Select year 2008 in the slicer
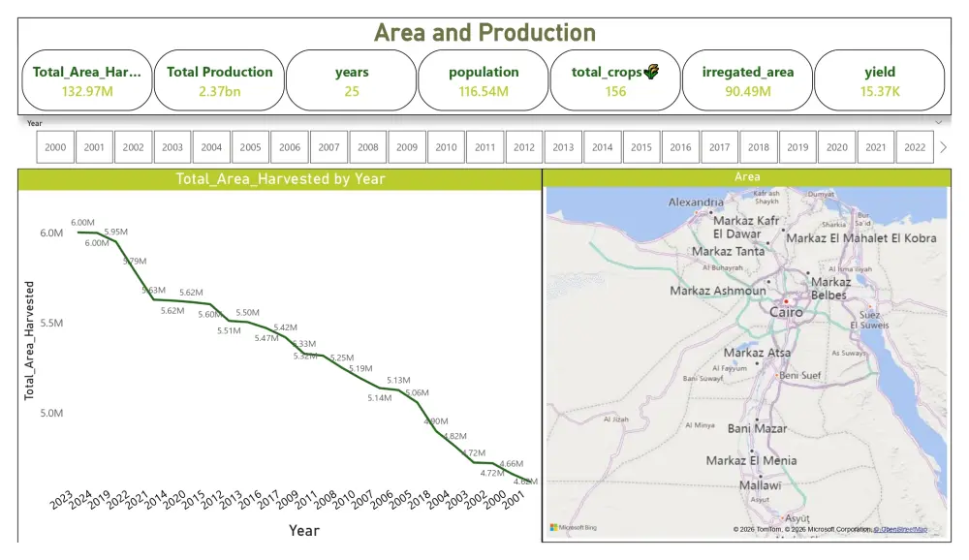Viewport: 969px width, 560px height. click(x=367, y=147)
